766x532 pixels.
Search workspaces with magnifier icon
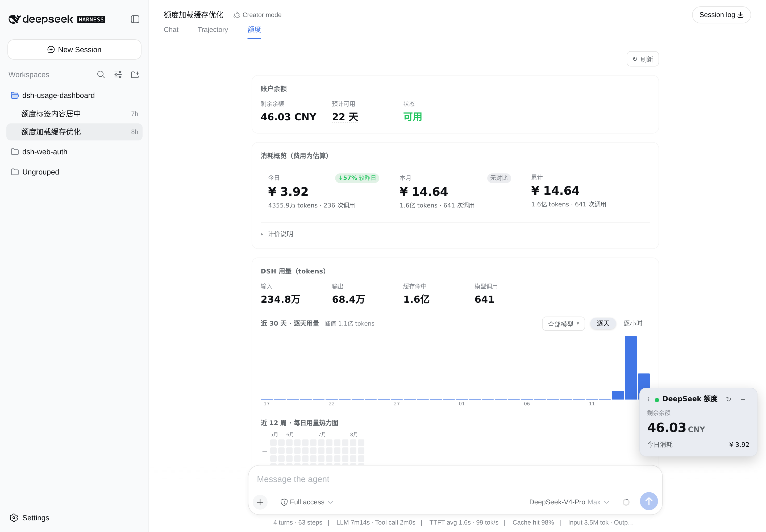(101, 75)
